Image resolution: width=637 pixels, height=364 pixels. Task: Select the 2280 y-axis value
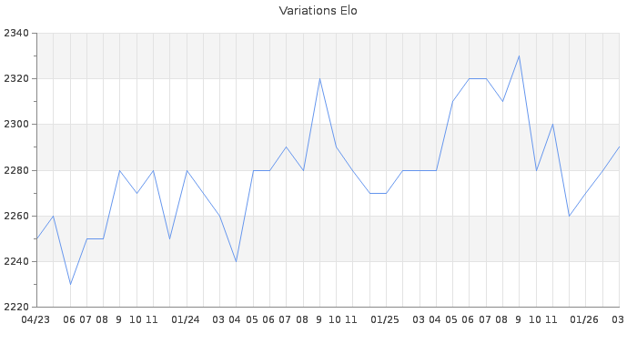(15, 170)
